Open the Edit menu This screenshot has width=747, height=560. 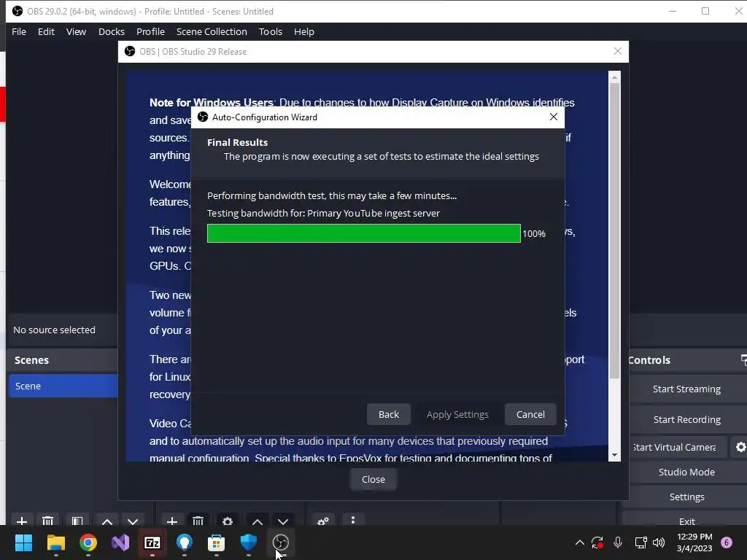[46, 31]
